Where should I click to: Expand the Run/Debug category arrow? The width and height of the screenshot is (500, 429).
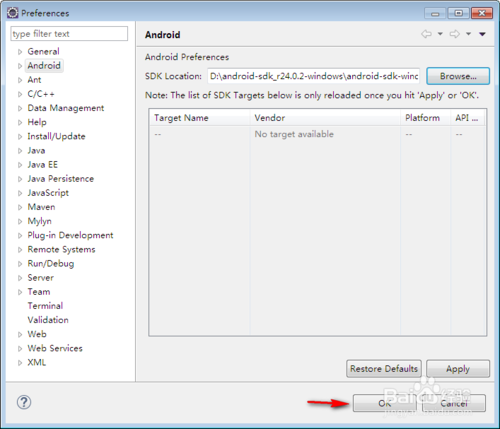coord(20,264)
